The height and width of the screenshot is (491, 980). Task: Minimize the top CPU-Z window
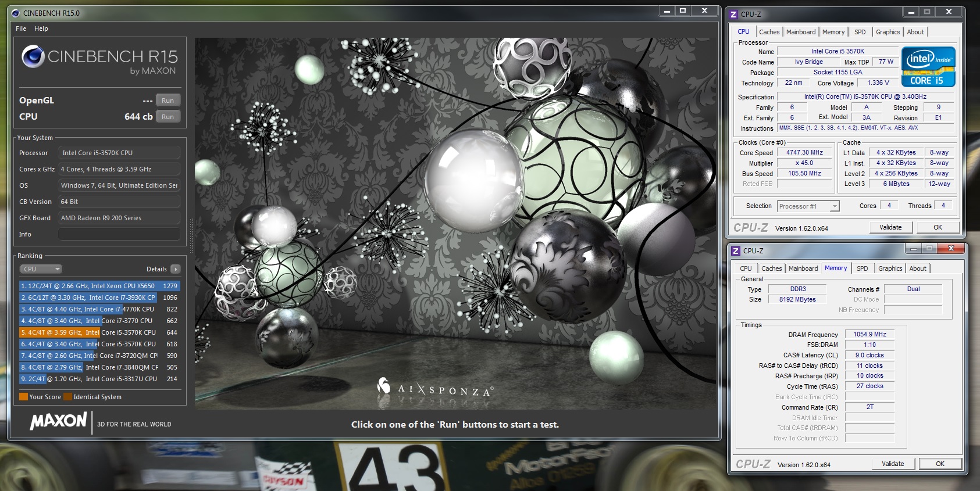(x=911, y=12)
